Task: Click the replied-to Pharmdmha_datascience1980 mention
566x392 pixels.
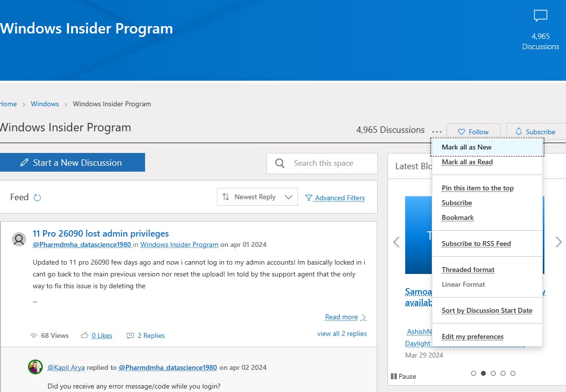Action: [x=168, y=367]
